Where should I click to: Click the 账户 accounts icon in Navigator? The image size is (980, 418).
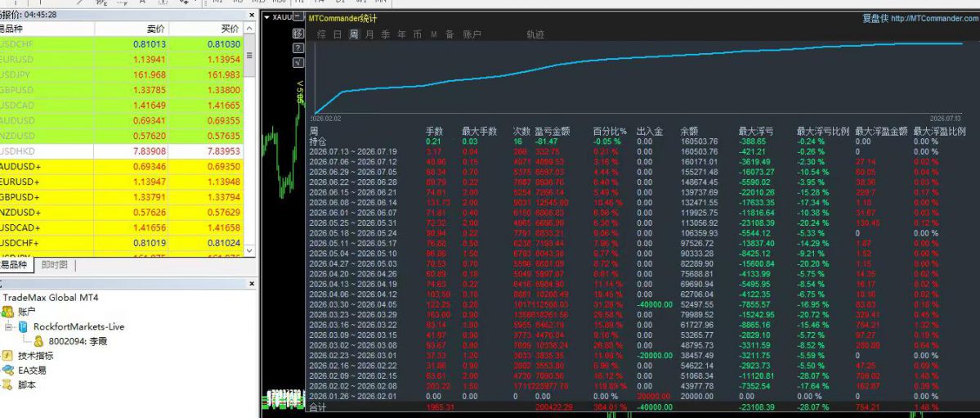tap(8, 312)
